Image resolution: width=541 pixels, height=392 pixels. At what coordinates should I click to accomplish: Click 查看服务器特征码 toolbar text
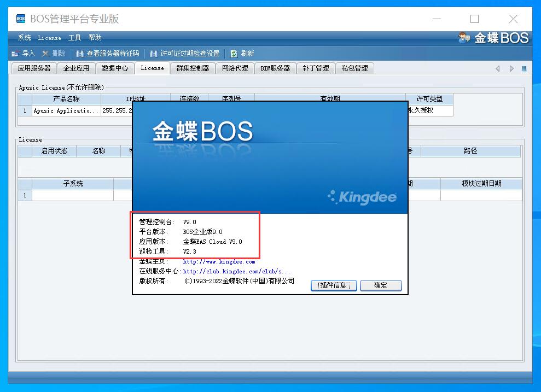pyautogui.click(x=113, y=54)
